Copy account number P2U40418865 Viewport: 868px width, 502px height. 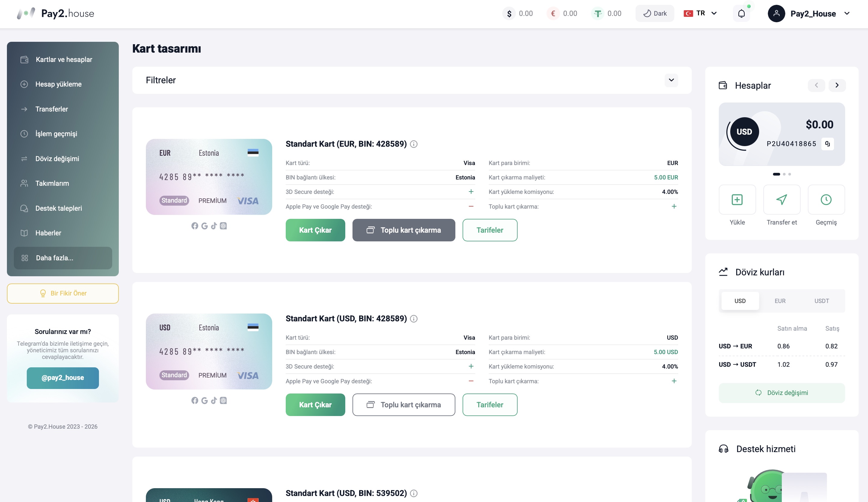(x=827, y=144)
